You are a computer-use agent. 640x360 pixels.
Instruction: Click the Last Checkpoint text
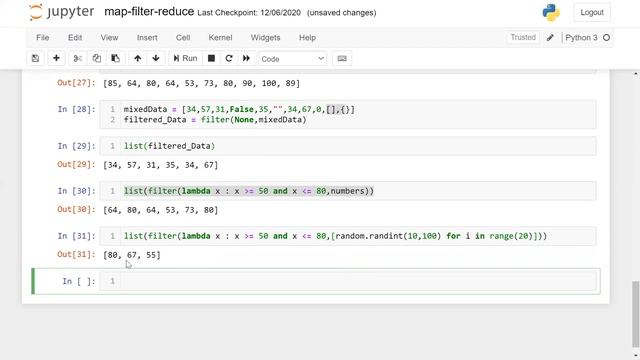(x=249, y=13)
